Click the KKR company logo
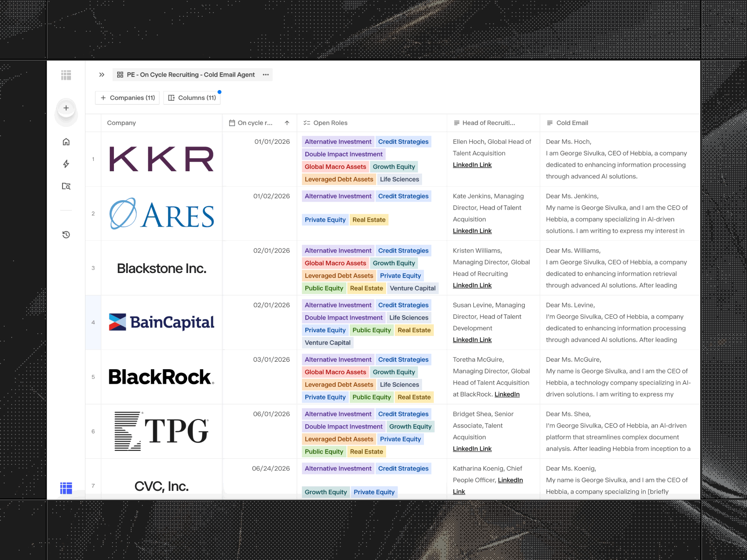The image size is (747, 560). point(162,159)
